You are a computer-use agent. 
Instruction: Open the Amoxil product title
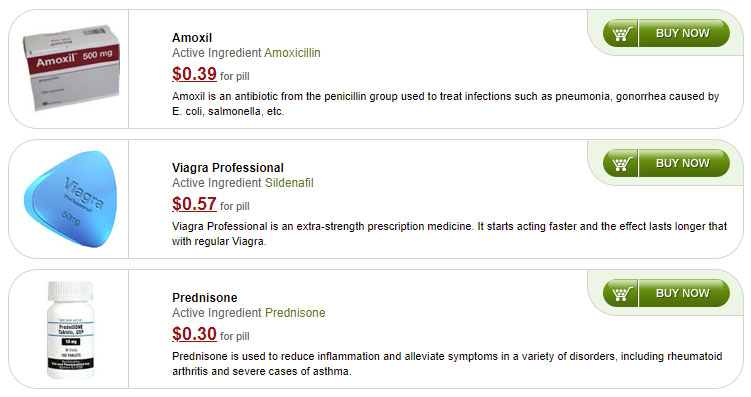192,38
